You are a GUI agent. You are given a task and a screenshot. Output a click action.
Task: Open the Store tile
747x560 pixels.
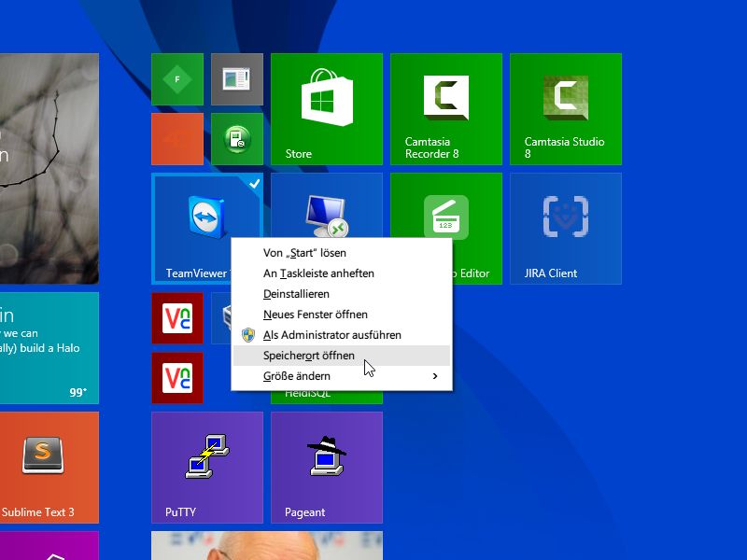[326, 109]
